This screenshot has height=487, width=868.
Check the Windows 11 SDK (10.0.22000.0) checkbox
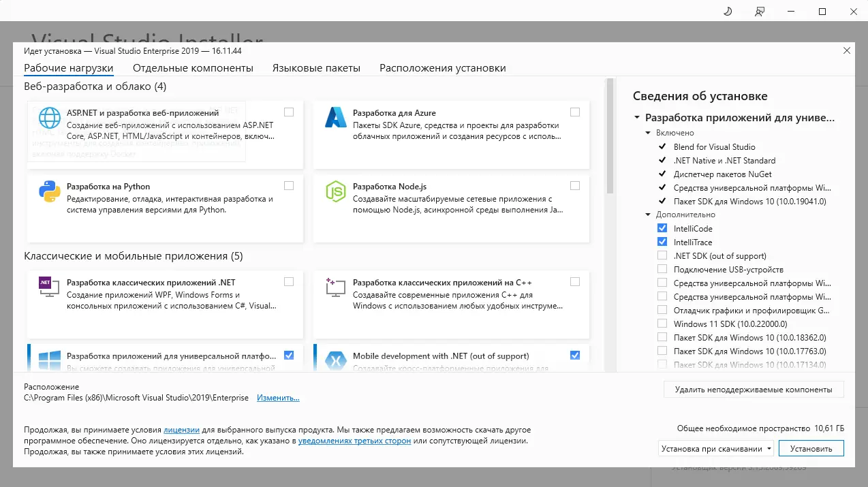[662, 324]
